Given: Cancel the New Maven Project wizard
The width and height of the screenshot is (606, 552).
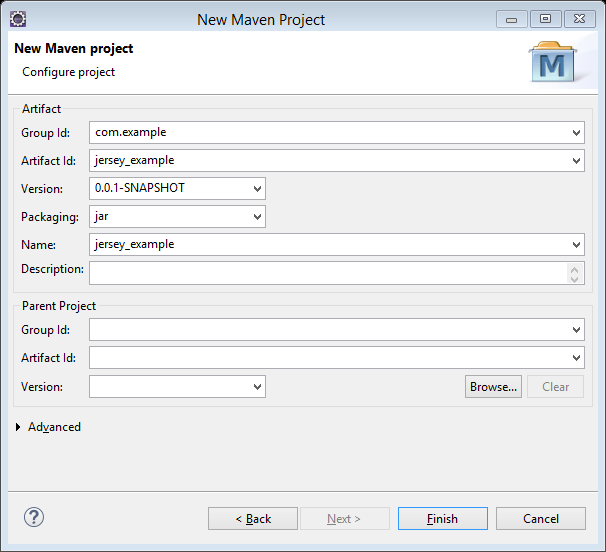Looking at the screenshot, I should (541, 519).
